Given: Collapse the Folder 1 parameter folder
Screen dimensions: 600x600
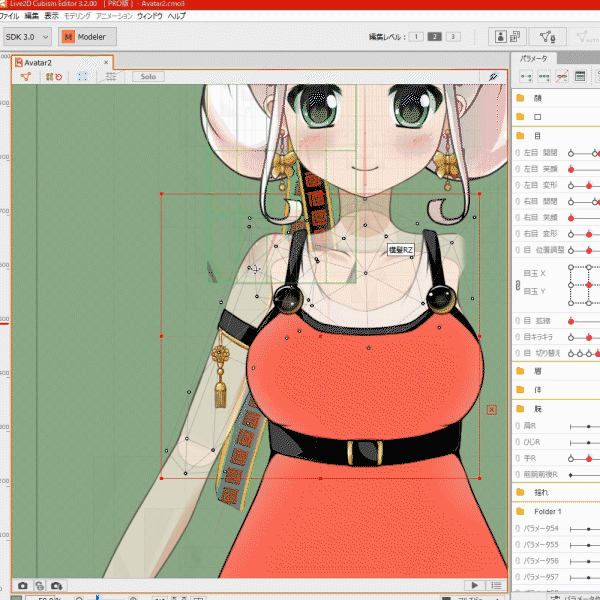Looking at the screenshot, I should pos(520,511).
